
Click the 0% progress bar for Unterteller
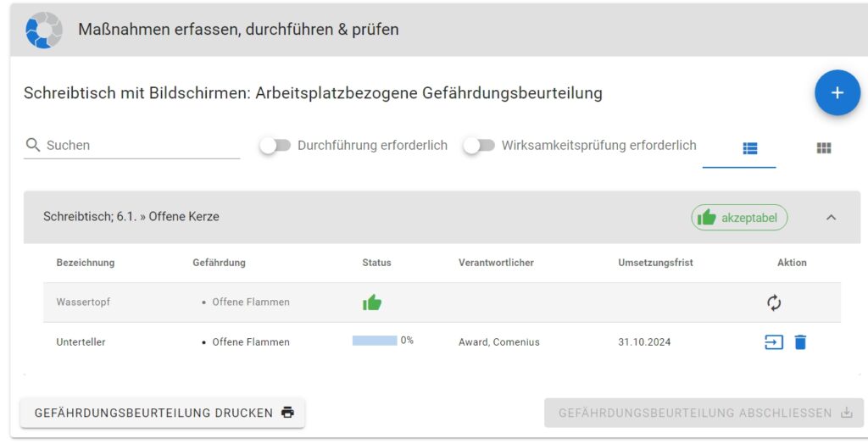(375, 341)
